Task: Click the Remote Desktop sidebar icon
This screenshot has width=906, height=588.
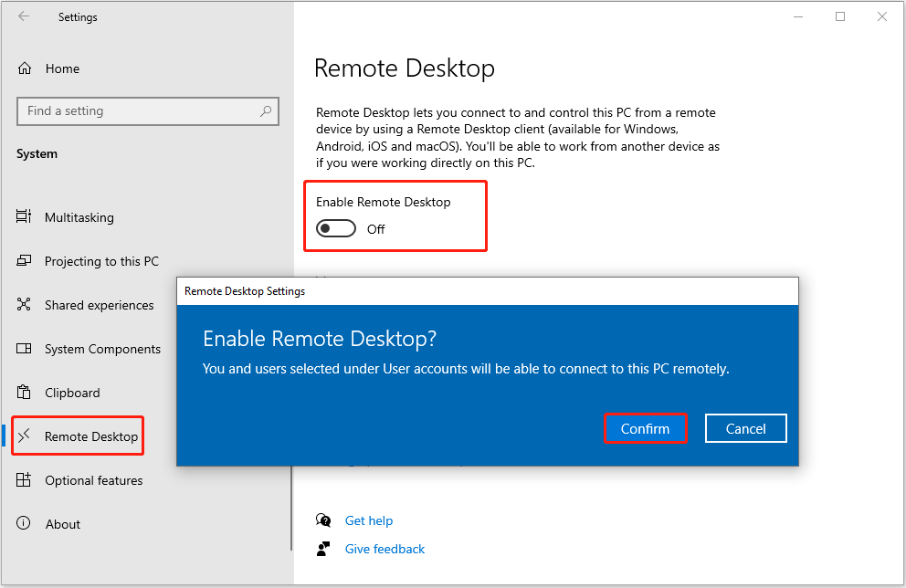Action: [x=22, y=436]
